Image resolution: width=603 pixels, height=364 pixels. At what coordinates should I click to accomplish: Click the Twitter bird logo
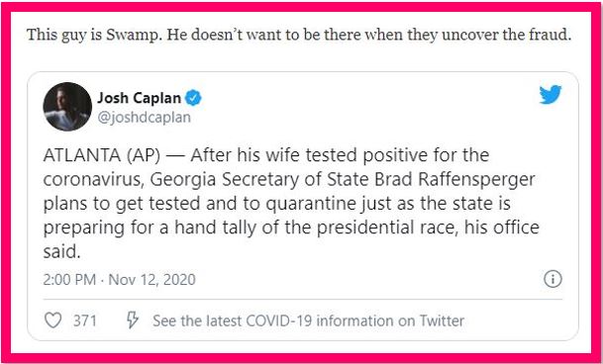pyautogui.click(x=551, y=95)
